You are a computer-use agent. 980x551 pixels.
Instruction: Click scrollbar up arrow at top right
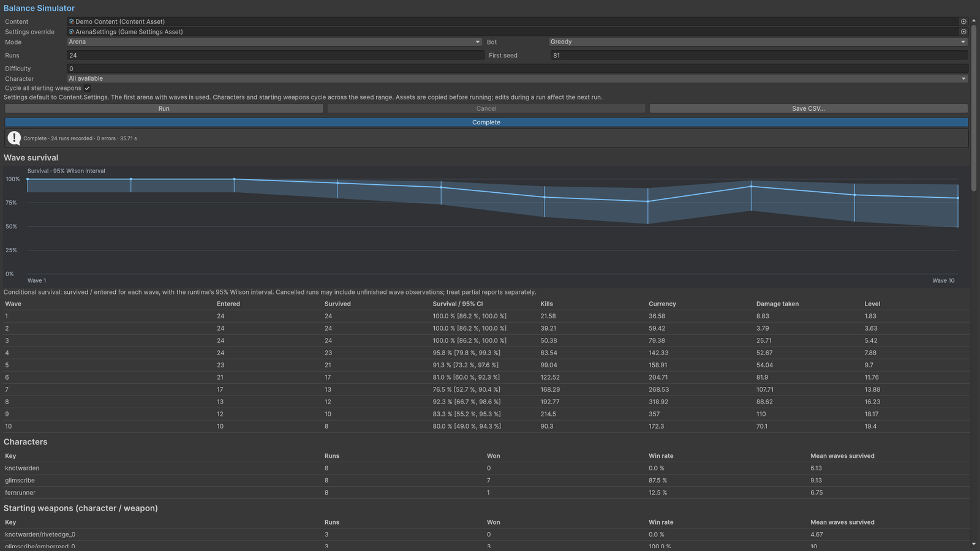tap(974, 21)
